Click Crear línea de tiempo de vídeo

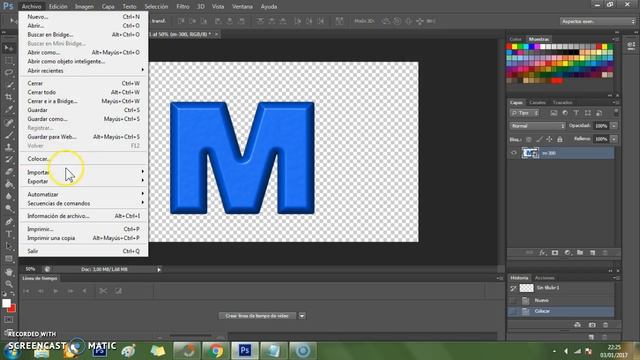258,316
